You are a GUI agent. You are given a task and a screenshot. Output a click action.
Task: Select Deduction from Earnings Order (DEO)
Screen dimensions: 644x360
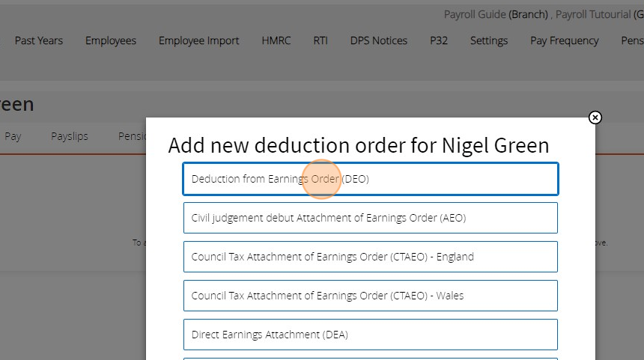[370, 179]
